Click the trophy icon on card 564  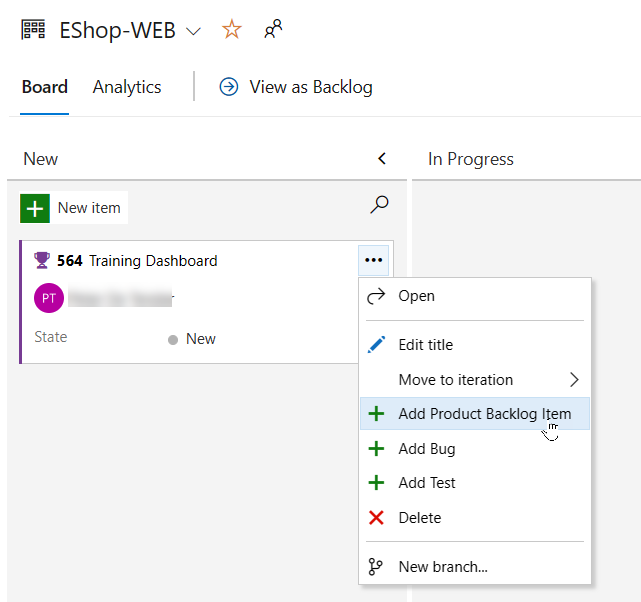click(42, 261)
